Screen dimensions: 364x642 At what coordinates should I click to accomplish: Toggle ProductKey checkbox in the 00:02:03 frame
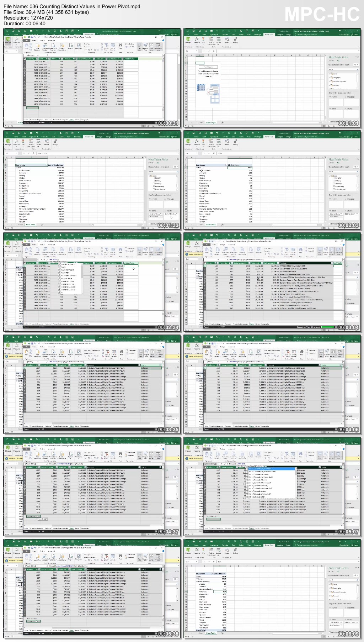point(334,186)
